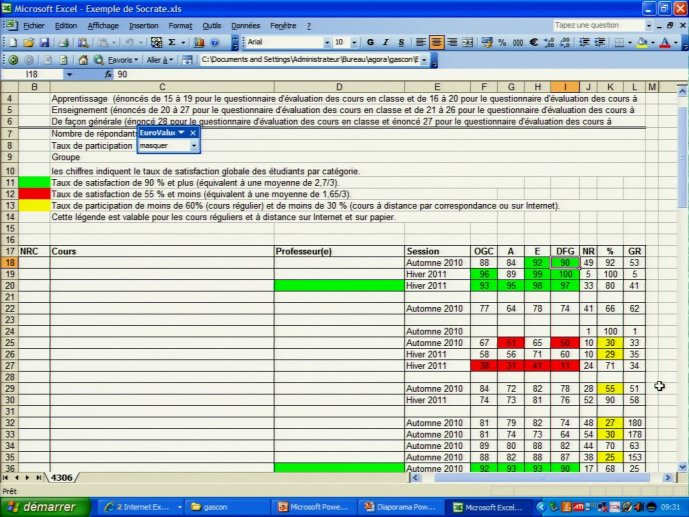689x517 pixels.
Task: Click the AutoSum sigma icon
Action: (172, 43)
